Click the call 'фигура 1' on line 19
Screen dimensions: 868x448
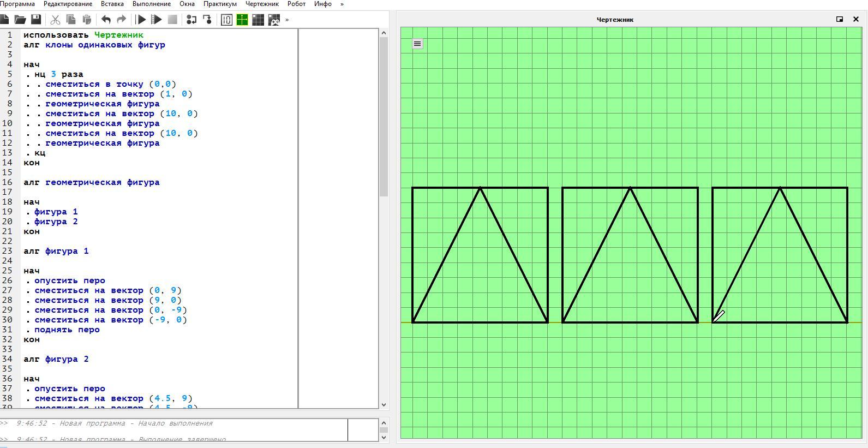[x=56, y=212]
